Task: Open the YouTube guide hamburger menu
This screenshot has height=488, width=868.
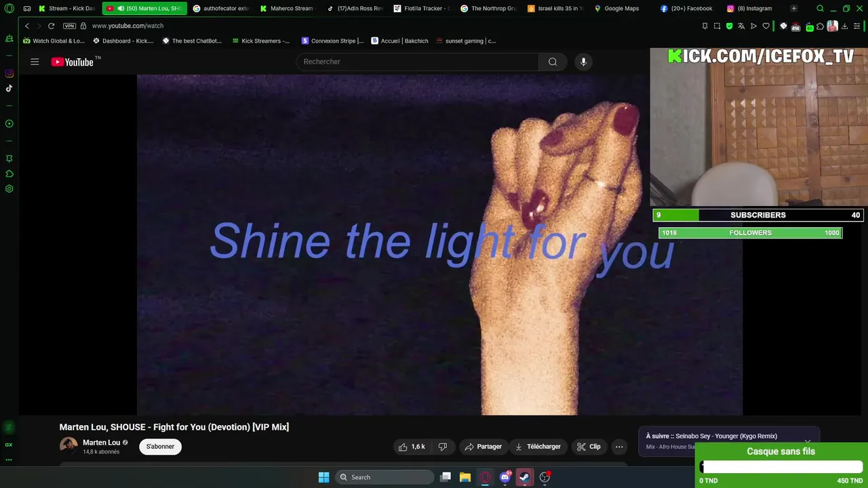Action: [x=35, y=62]
